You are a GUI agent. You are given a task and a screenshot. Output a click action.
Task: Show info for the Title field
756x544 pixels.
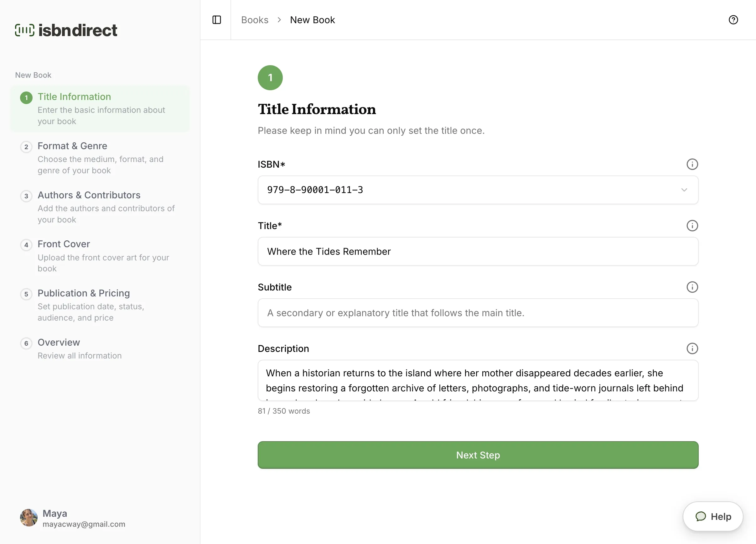pos(692,226)
